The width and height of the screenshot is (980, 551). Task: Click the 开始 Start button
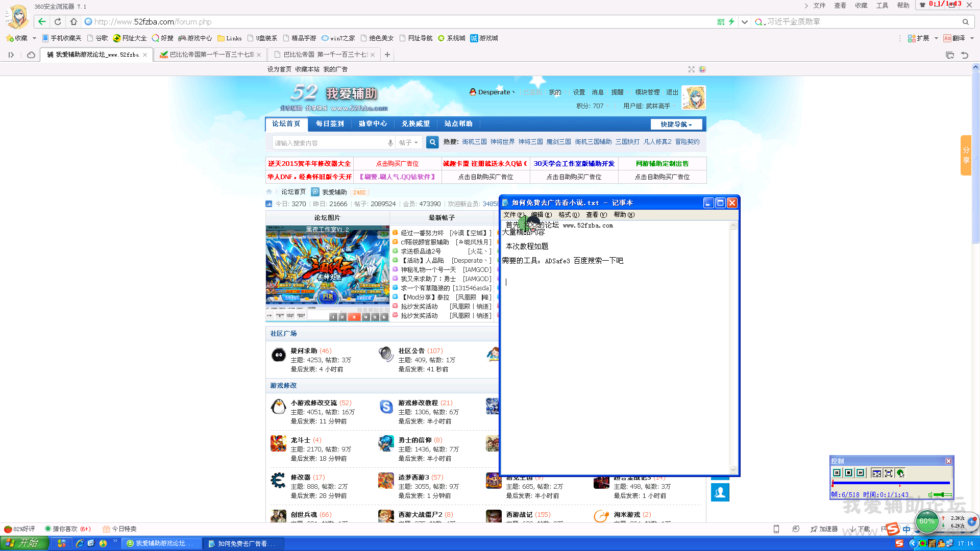click(24, 543)
